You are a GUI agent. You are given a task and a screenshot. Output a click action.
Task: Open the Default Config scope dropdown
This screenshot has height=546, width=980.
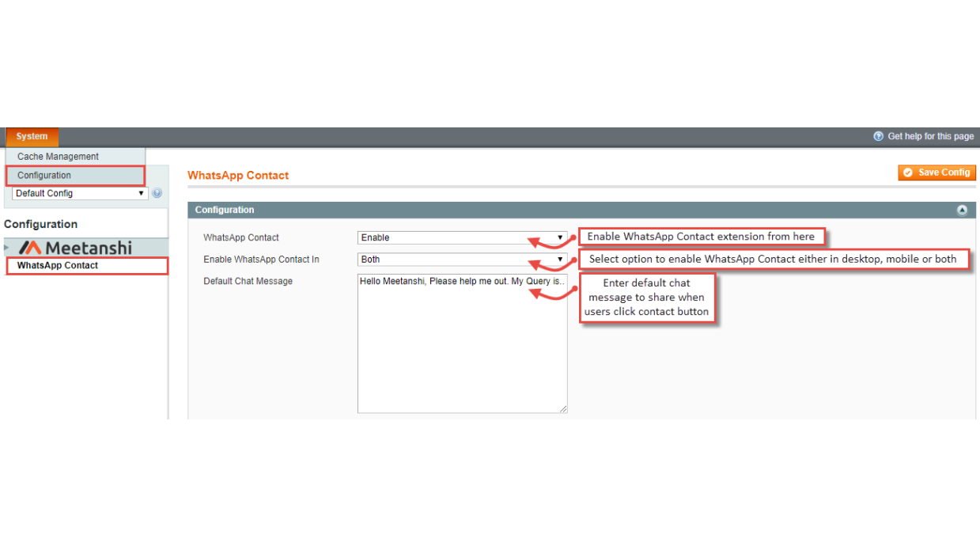[80, 193]
